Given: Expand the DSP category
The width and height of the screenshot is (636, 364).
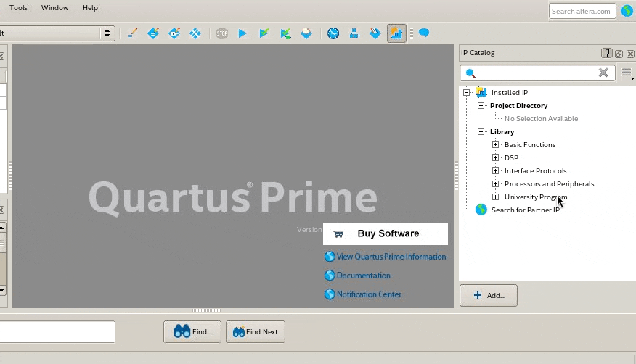Looking at the screenshot, I should 495,157.
